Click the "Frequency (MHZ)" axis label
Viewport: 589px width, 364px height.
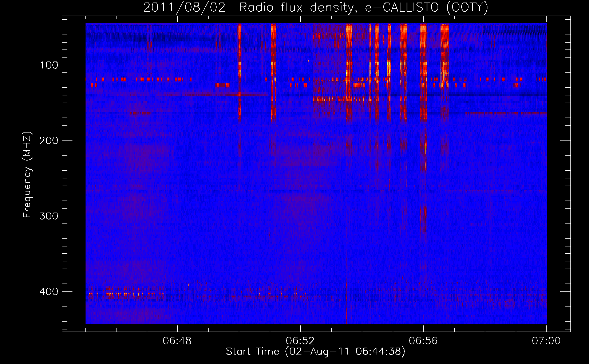tap(27, 175)
